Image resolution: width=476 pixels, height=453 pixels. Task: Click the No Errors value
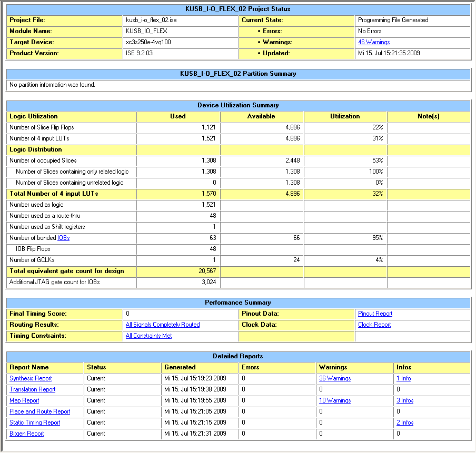370,31
